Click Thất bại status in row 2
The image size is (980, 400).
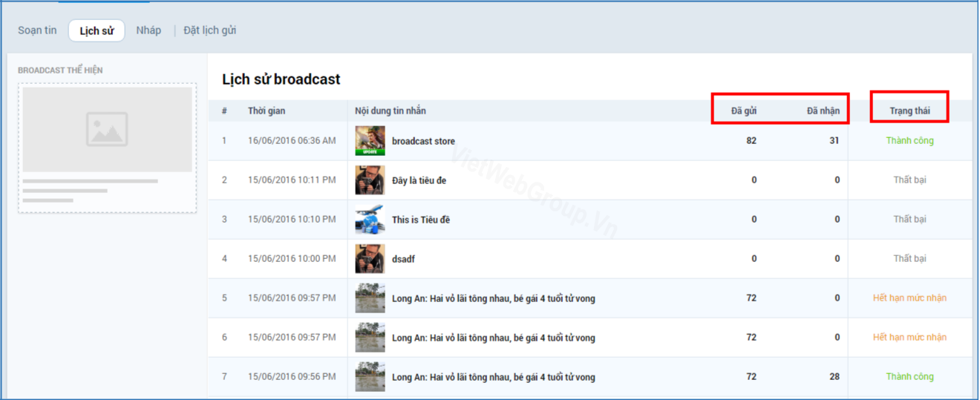pos(909,180)
